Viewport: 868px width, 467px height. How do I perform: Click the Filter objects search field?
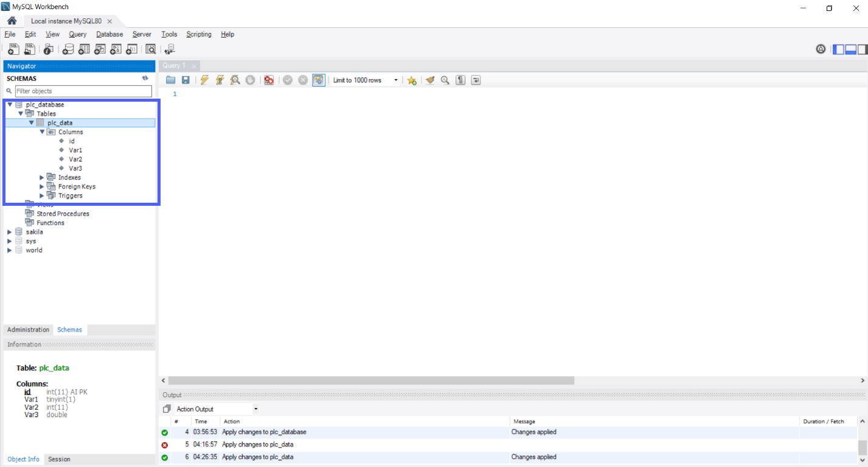tap(83, 91)
